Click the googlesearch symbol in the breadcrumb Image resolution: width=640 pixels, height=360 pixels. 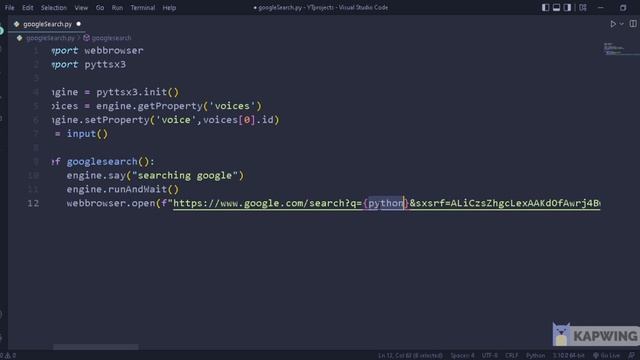coord(111,38)
